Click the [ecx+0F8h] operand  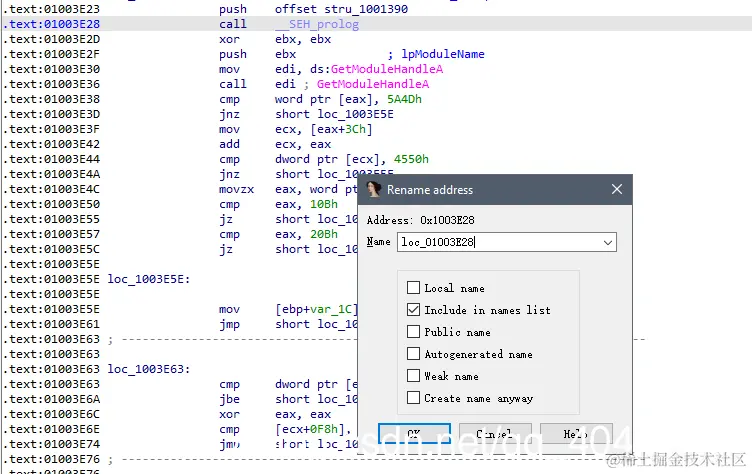coord(313,429)
